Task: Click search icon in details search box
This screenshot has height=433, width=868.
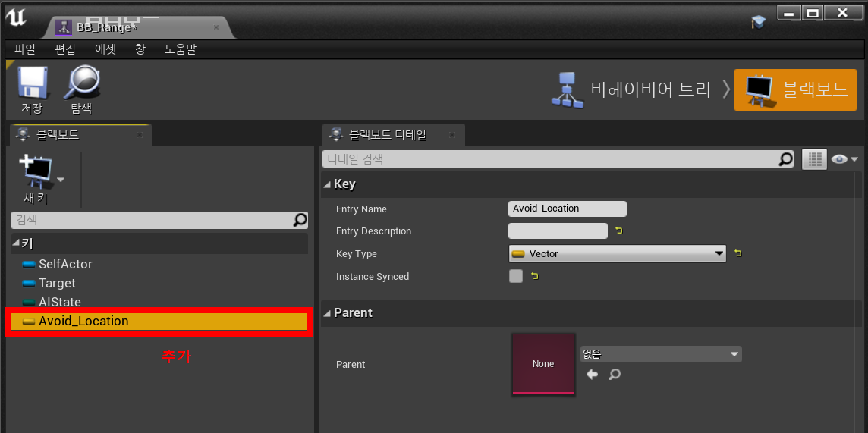Action: tap(785, 159)
